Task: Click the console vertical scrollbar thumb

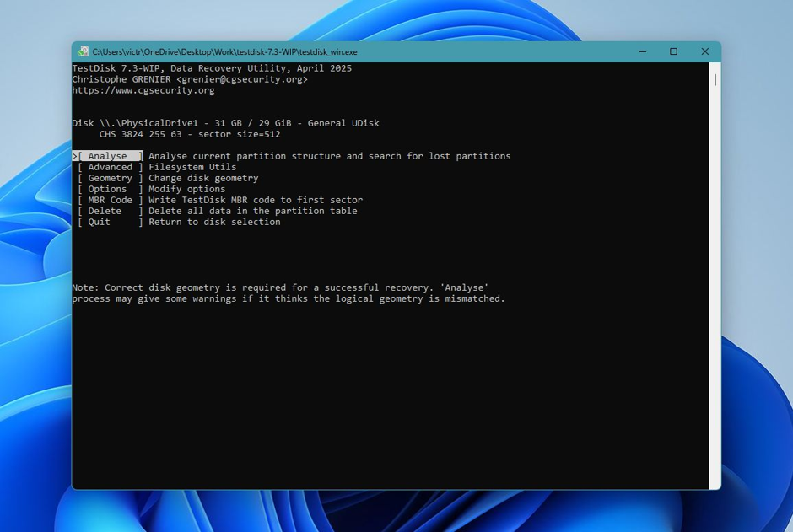Action: 715,80
